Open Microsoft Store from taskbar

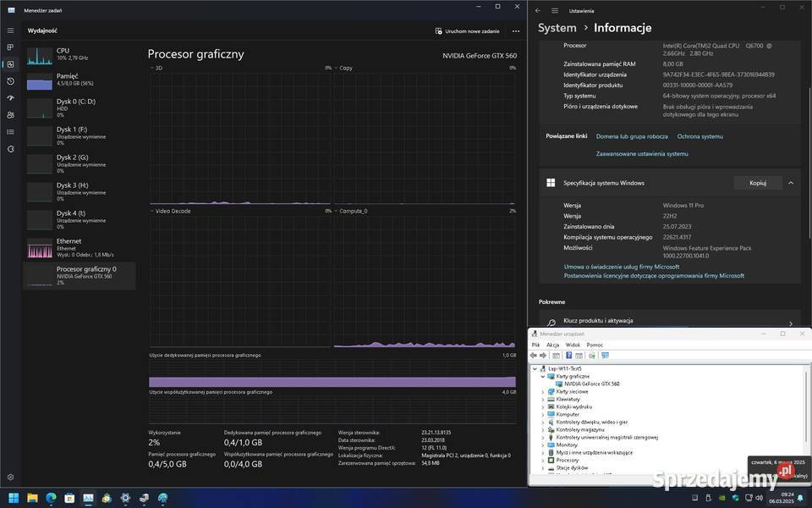point(69,498)
